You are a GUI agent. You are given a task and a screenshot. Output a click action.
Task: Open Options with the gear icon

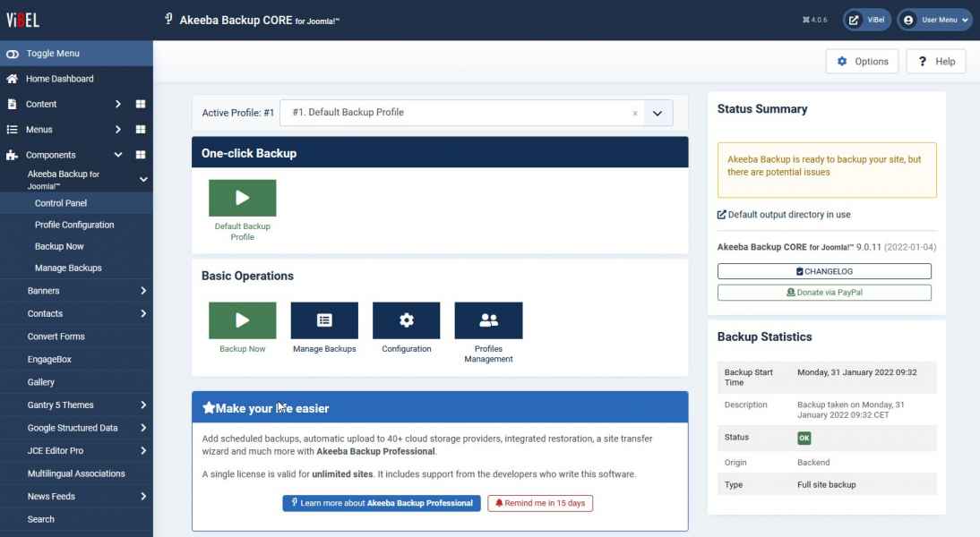click(862, 61)
